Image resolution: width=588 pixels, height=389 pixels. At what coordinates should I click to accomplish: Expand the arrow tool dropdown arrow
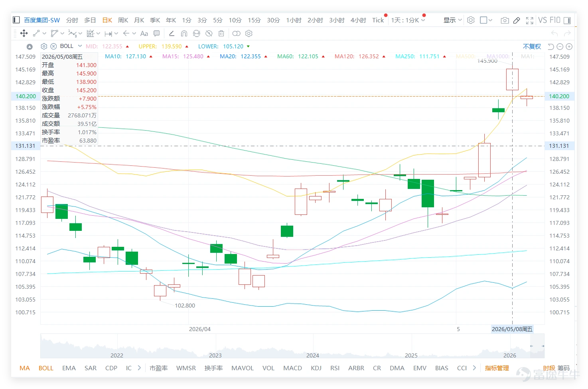click(134, 34)
